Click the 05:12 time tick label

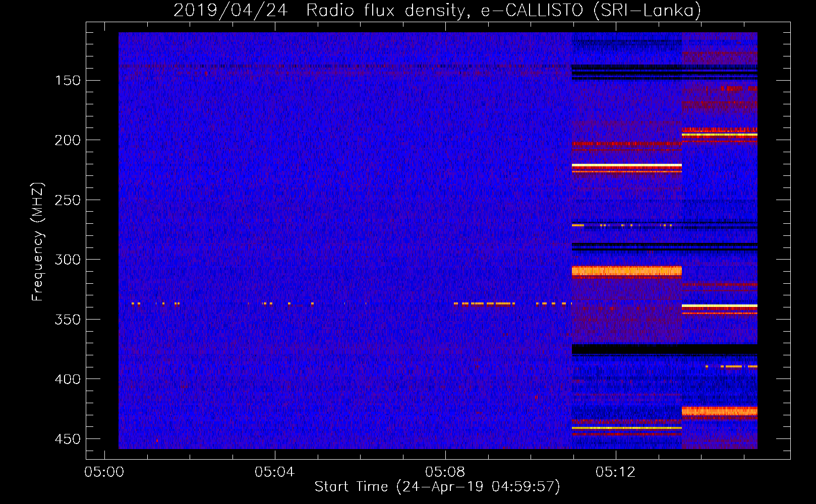615,472
